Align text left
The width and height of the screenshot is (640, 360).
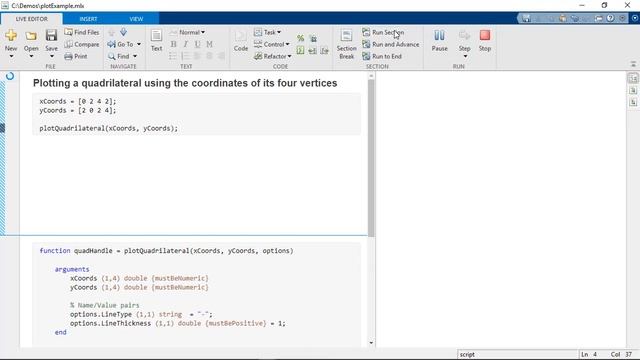pos(198,56)
